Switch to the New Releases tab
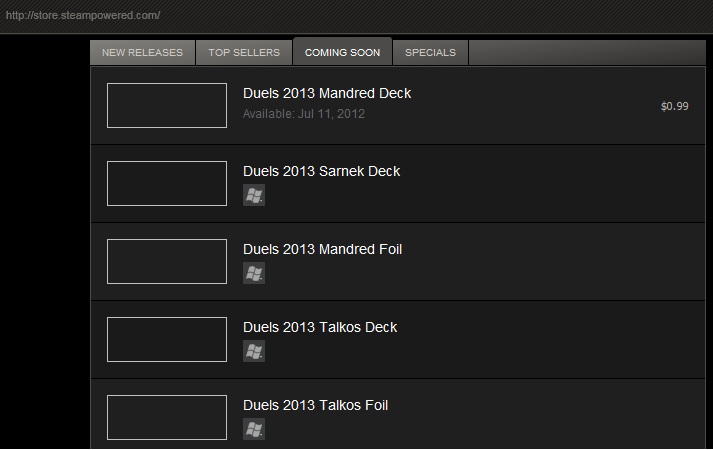The height and width of the screenshot is (450, 713). [142, 52]
